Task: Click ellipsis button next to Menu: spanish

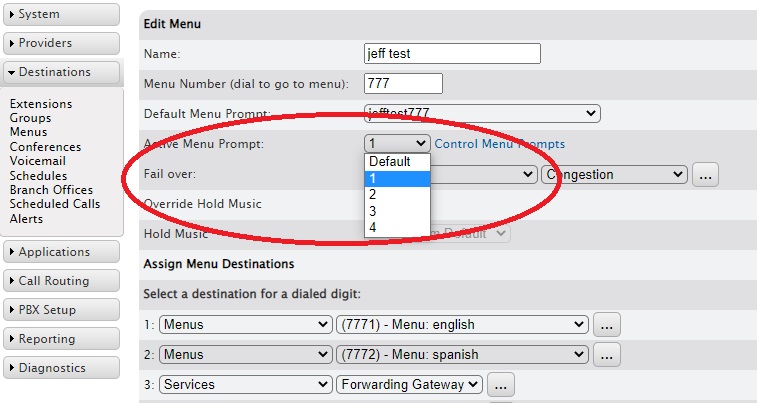Action: click(606, 354)
